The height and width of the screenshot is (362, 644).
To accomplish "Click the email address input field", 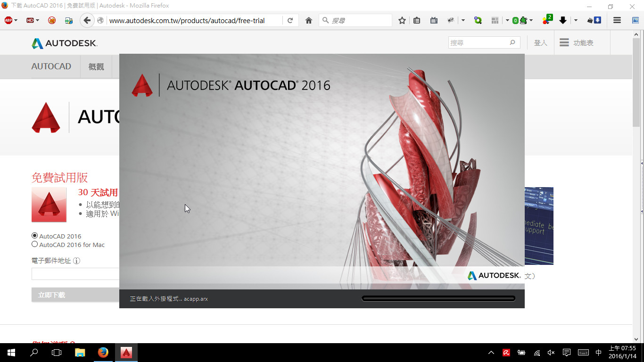I will tap(75, 274).
